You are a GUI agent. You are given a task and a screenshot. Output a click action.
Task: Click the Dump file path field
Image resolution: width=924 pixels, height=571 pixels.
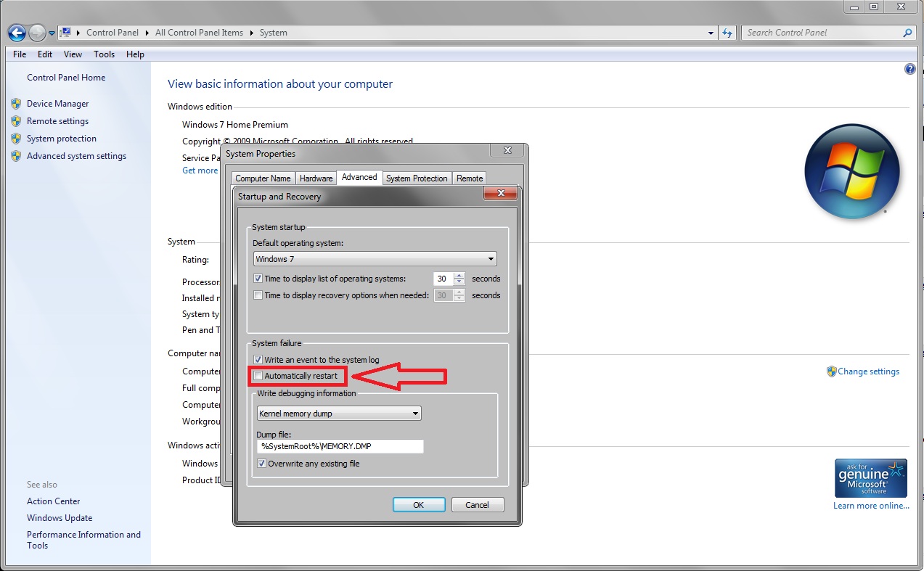[x=340, y=446]
